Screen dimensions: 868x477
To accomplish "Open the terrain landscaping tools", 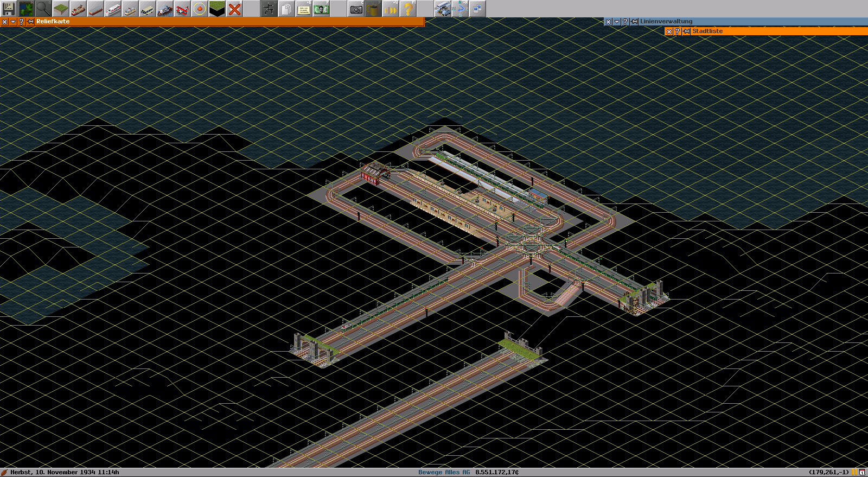I will [61, 9].
